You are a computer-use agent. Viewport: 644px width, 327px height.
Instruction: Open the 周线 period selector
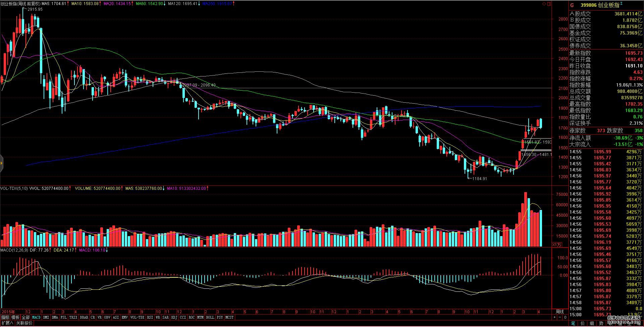pos(560,312)
